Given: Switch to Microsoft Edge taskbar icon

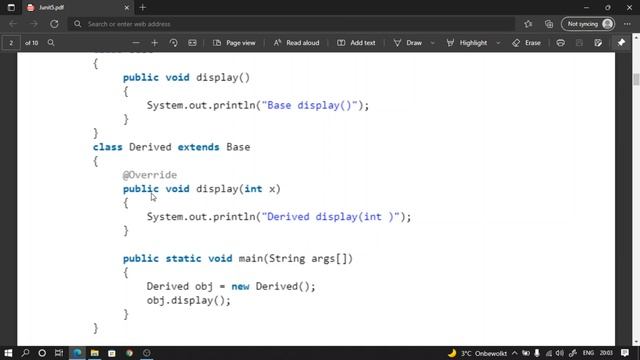Looking at the screenshot, I should (77, 353).
